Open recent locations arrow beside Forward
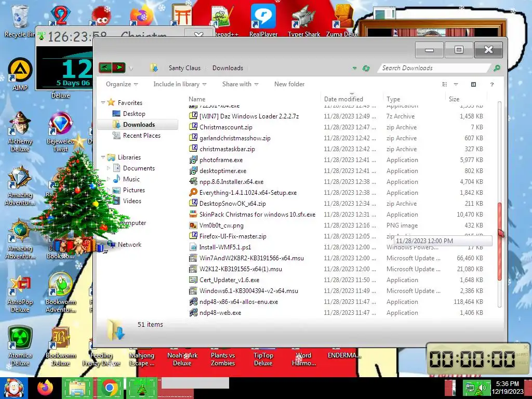This screenshot has width=532, height=399. [x=131, y=68]
